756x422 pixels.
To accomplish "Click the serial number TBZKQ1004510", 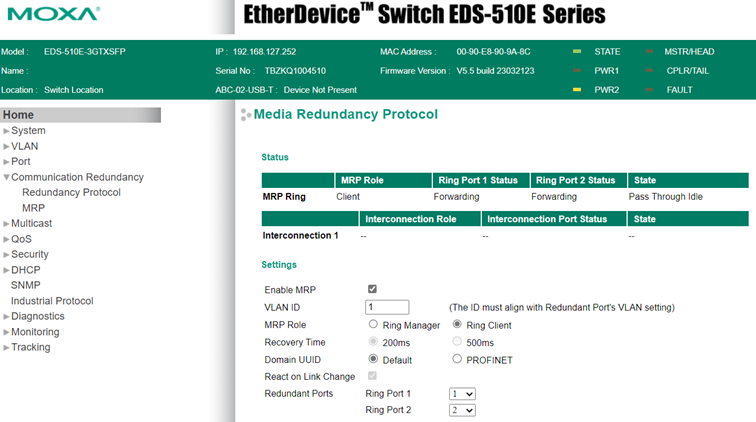I will click(295, 71).
